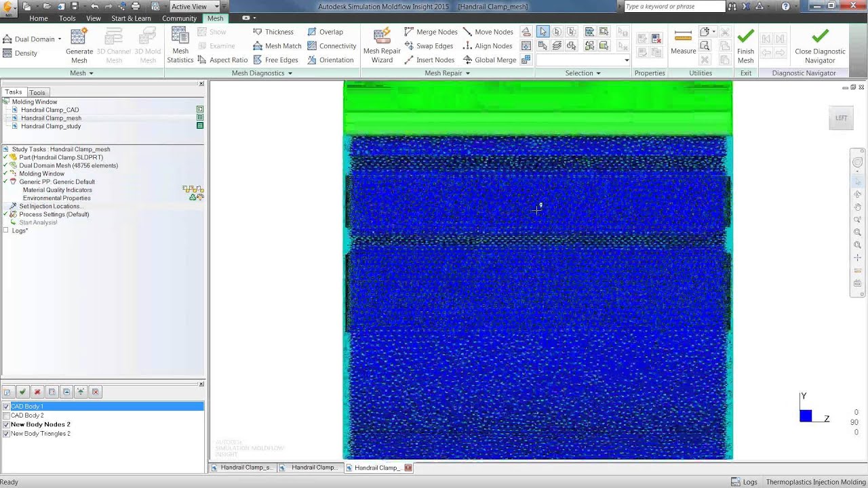The width and height of the screenshot is (868, 488).
Task: Select the Insert Nodes tool
Action: point(429,60)
